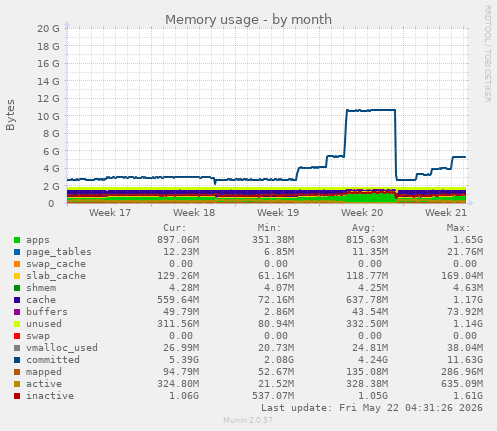
Task: Click the page_tables blue legend swatch
Action: (17, 252)
